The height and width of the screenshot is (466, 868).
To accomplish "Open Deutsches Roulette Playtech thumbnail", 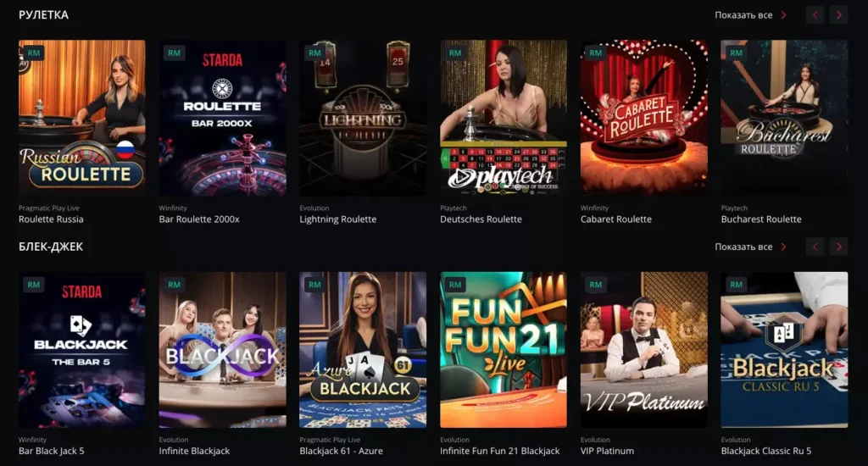I will [504, 117].
